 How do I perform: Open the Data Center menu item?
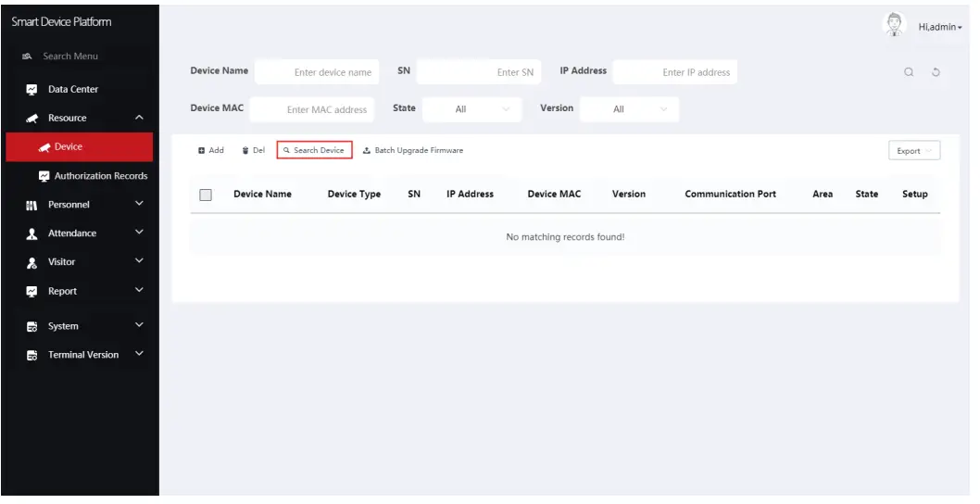tap(80, 90)
